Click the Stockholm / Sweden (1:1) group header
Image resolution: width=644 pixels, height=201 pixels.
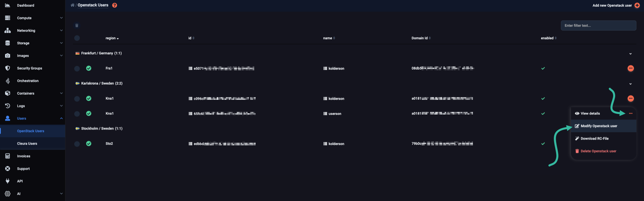pyautogui.click(x=102, y=129)
